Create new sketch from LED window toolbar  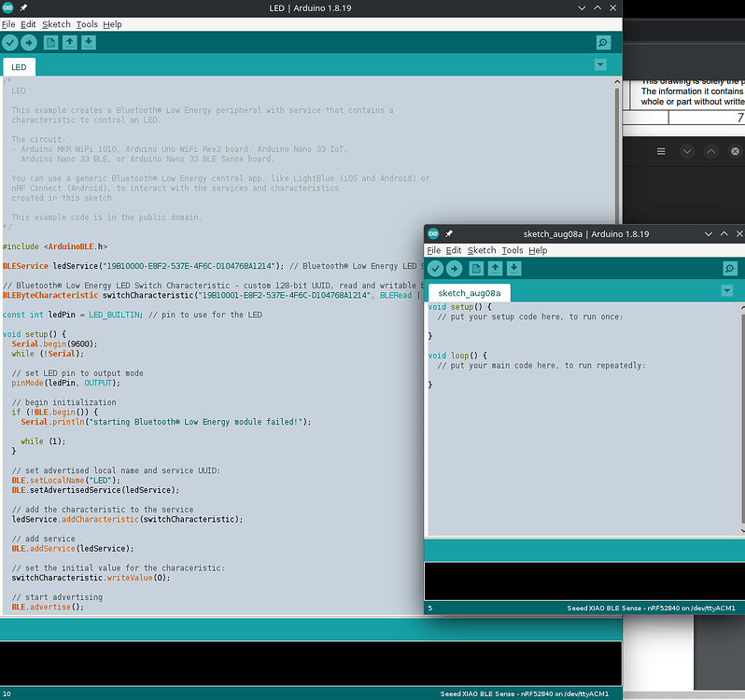click(x=50, y=43)
